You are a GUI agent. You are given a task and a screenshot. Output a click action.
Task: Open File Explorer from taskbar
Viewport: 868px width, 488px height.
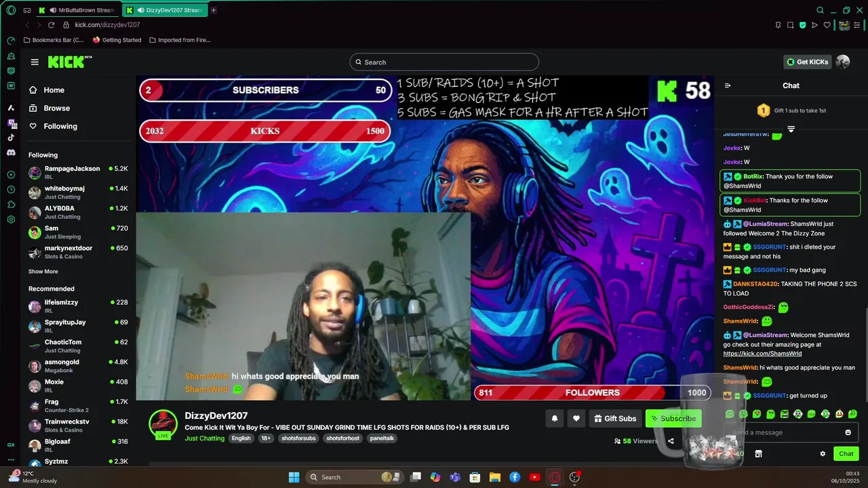[x=494, y=477]
